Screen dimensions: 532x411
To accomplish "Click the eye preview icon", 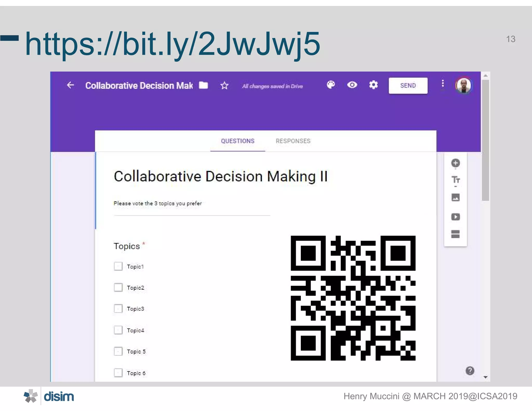I will click(352, 85).
